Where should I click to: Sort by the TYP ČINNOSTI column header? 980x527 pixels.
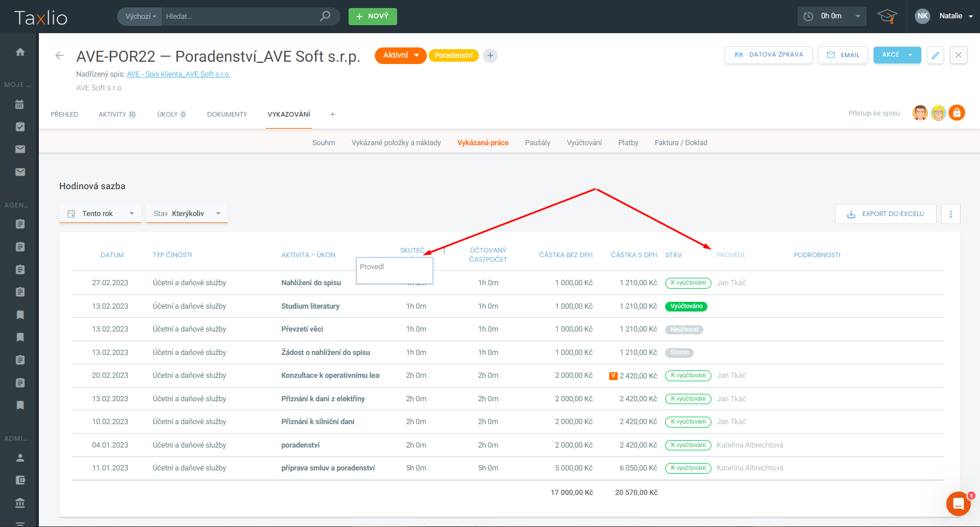tap(172, 255)
